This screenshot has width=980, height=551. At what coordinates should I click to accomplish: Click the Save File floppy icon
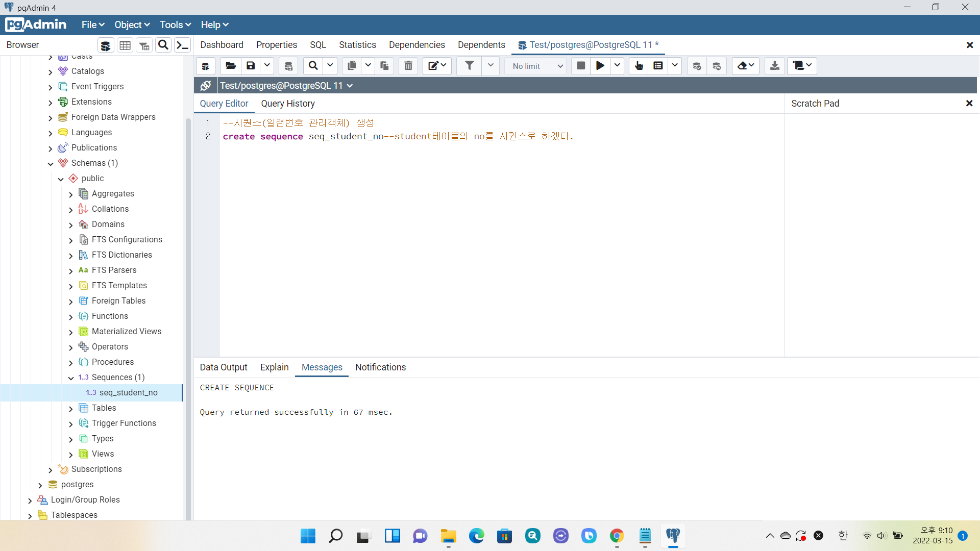(x=251, y=66)
